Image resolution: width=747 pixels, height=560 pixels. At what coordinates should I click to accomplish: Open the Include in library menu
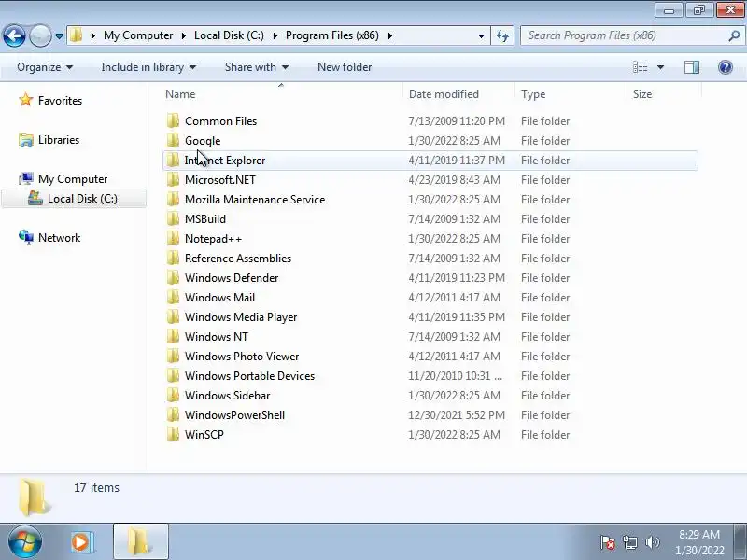click(x=148, y=67)
